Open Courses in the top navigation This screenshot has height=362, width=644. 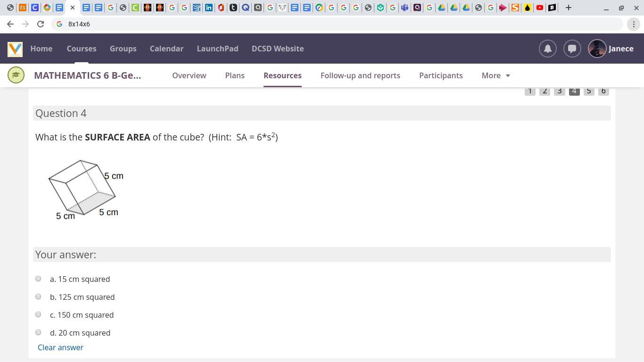(x=82, y=49)
